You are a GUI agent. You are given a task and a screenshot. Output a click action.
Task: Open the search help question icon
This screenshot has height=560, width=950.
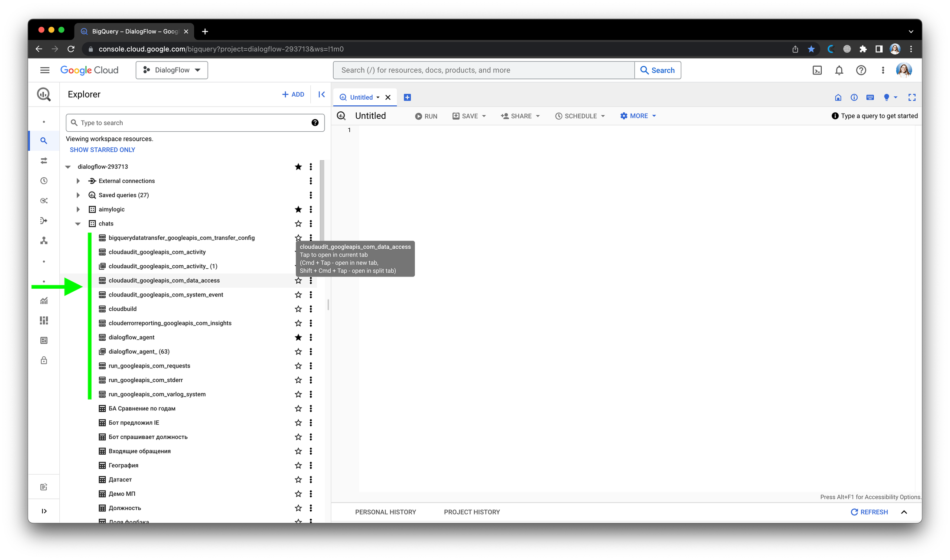tap(315, 123)
